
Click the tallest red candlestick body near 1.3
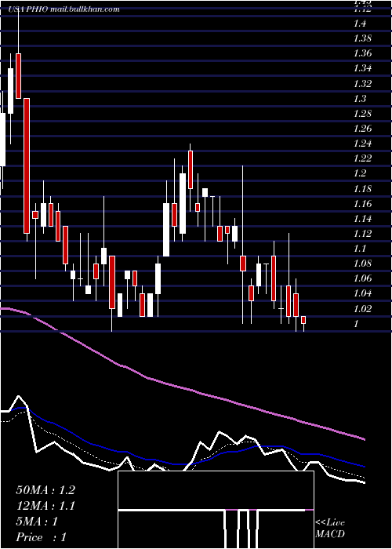click(x=27, y=165)
